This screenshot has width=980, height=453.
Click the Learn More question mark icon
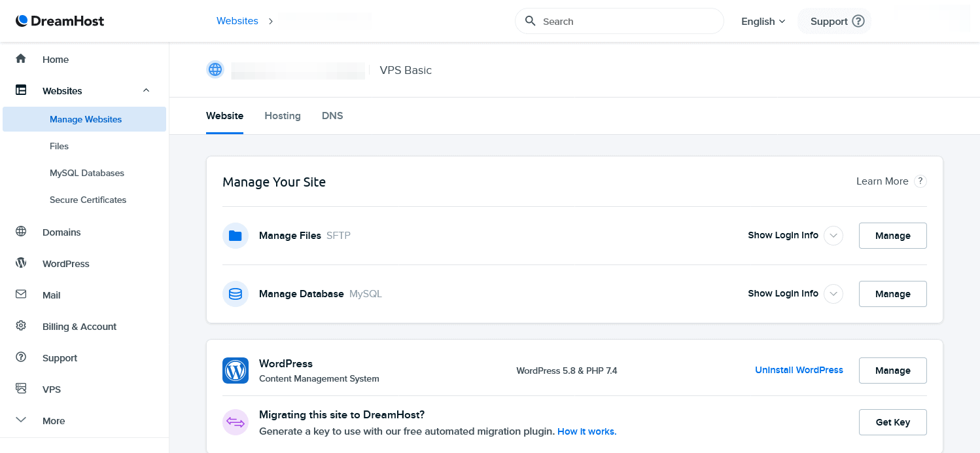point(920,181)
